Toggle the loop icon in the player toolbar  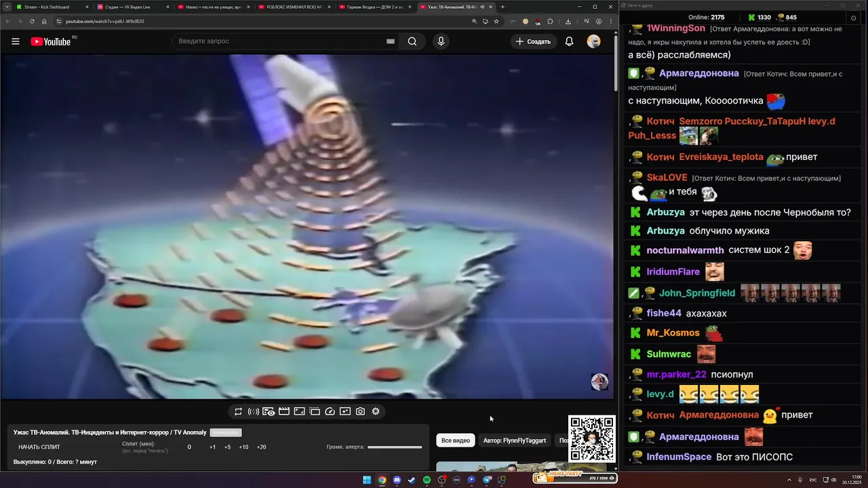[x=238, y=411]
